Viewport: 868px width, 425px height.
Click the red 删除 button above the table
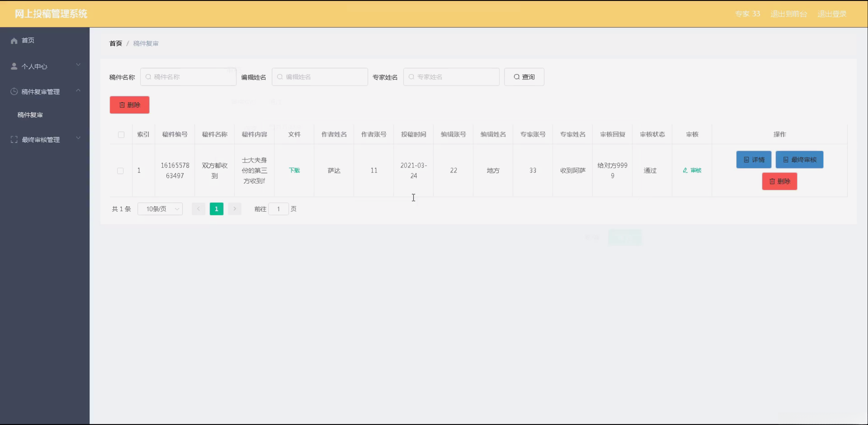129,105
